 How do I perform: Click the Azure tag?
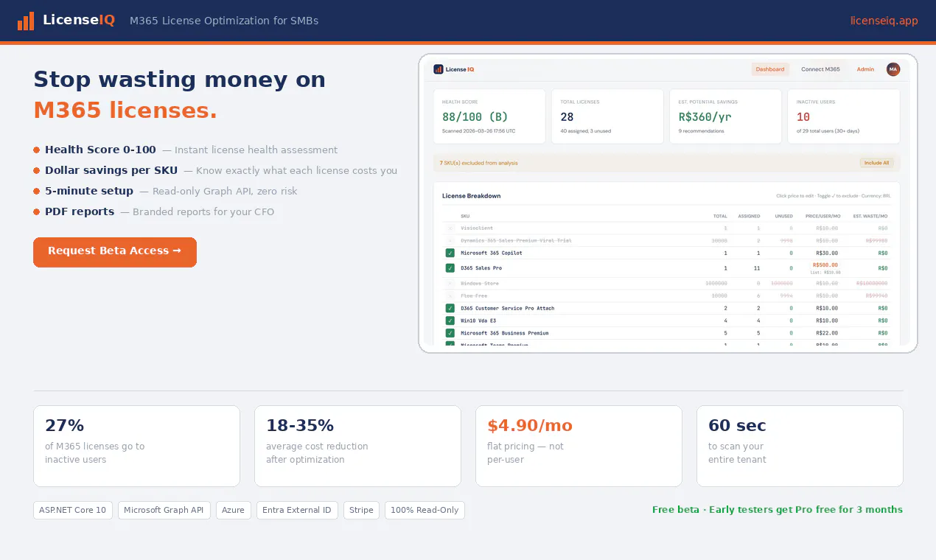coord(234,510)
